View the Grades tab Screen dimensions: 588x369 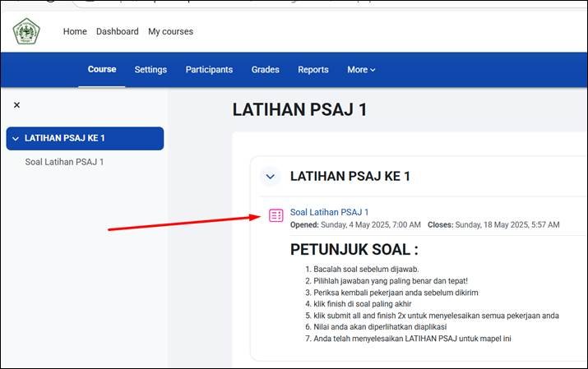[265, 70]
